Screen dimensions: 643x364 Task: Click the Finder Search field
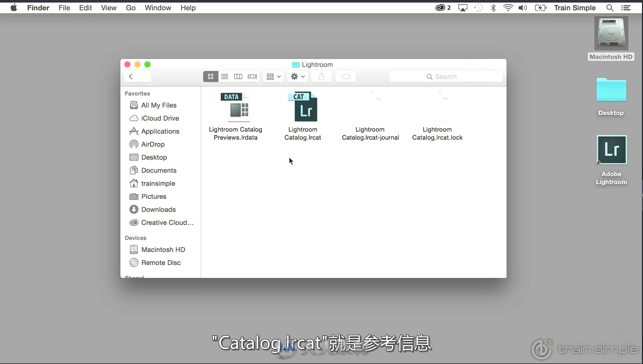[x=446, y=76]
